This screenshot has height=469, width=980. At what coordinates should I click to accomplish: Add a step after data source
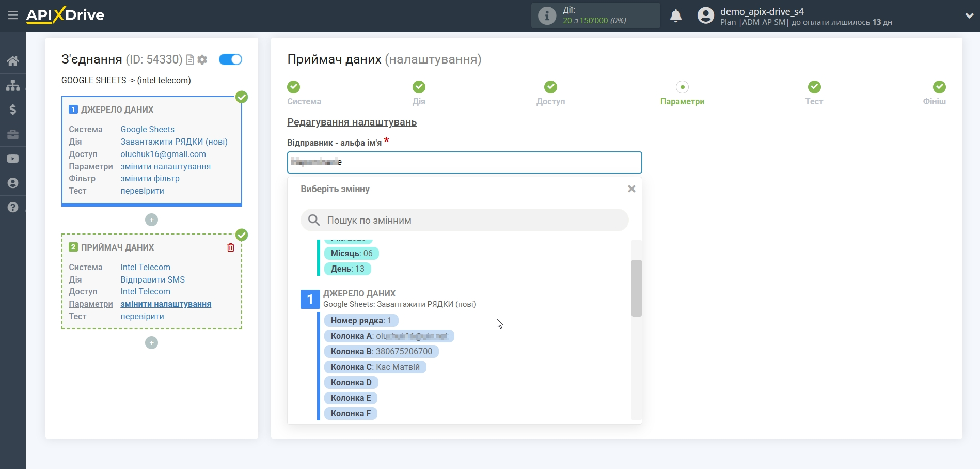(151, 220)
